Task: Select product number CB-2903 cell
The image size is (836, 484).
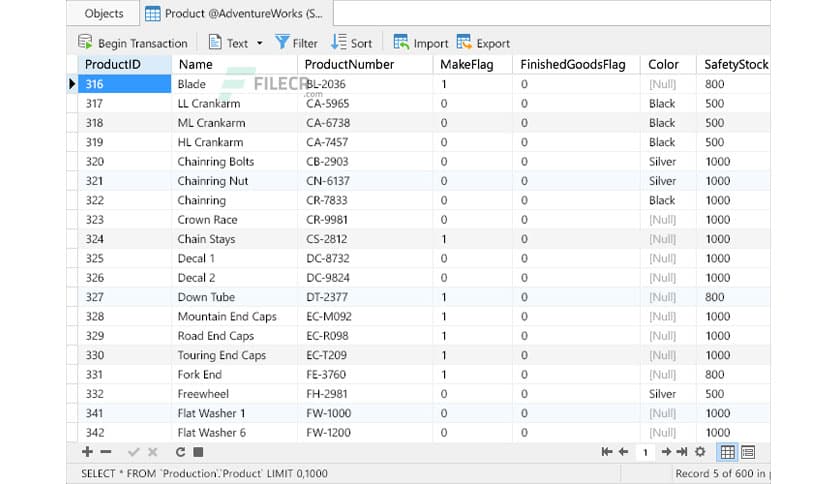Action: point(365,162)
